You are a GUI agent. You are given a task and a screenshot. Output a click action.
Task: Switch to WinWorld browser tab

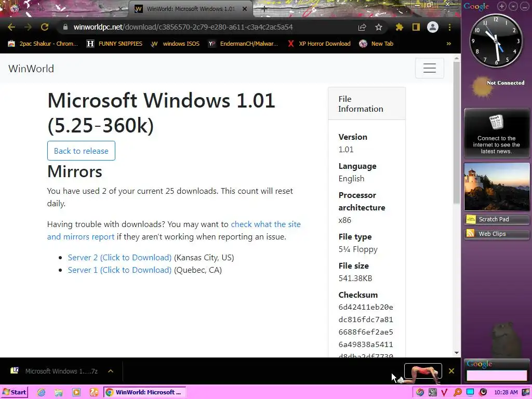point(190,9)
